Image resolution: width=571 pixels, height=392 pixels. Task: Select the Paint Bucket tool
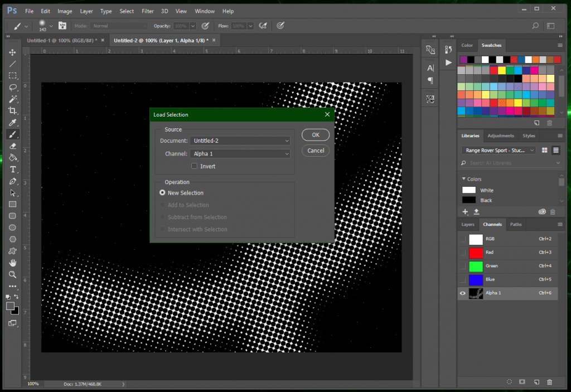(x=12, y=158)
